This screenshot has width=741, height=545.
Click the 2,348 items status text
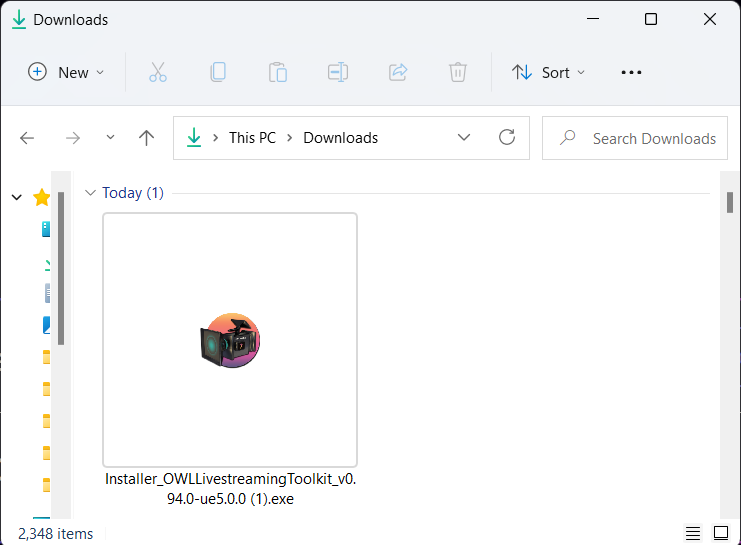(x=55, y=534)
